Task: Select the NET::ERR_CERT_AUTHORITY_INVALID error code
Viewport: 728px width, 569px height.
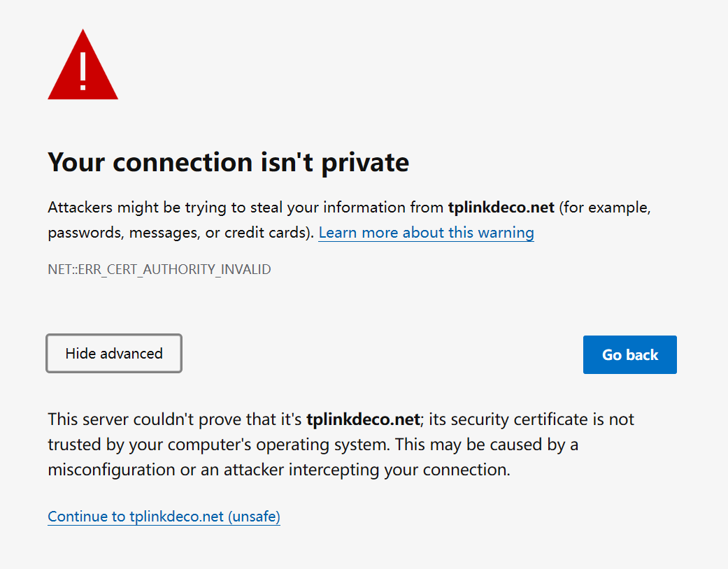Action: pyautogui.click(x=159, y=269)
